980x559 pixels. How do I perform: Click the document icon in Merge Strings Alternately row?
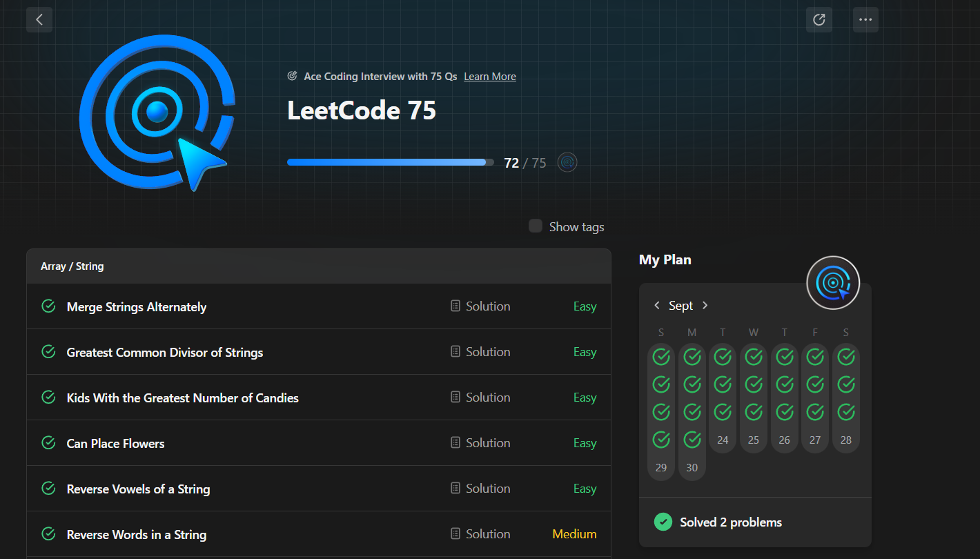click(455, 306)
